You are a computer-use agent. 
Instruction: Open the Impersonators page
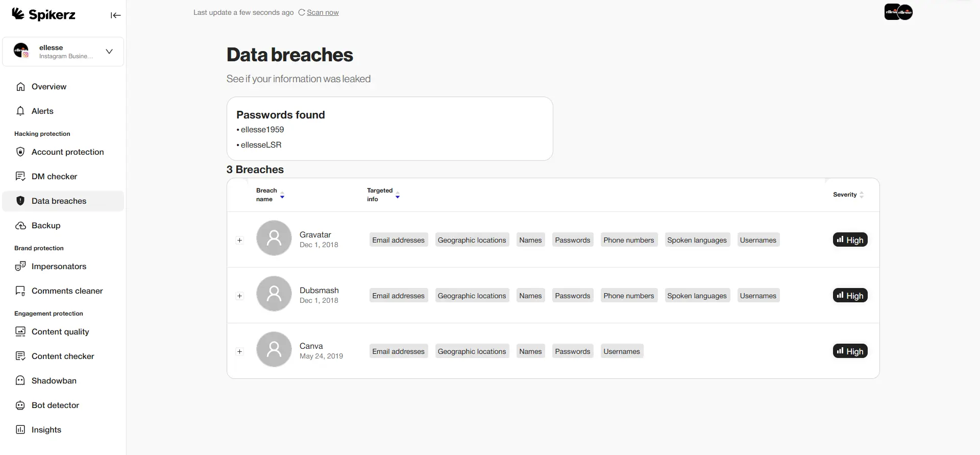click(63, 267)
